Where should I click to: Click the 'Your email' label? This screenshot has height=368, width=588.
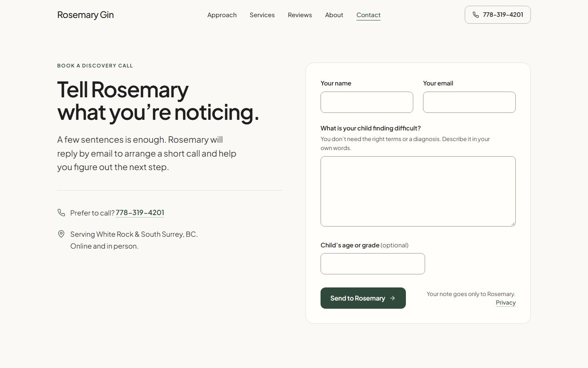[438, 83]
